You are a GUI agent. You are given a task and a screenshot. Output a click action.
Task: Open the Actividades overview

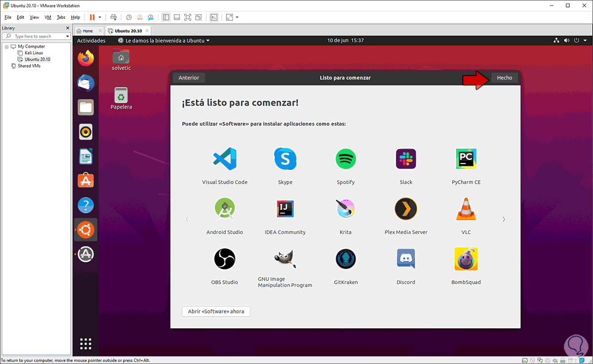[91, 40]
